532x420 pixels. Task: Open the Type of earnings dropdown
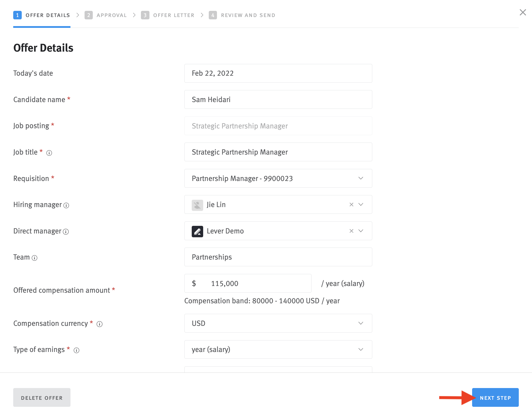coord(361,349)
